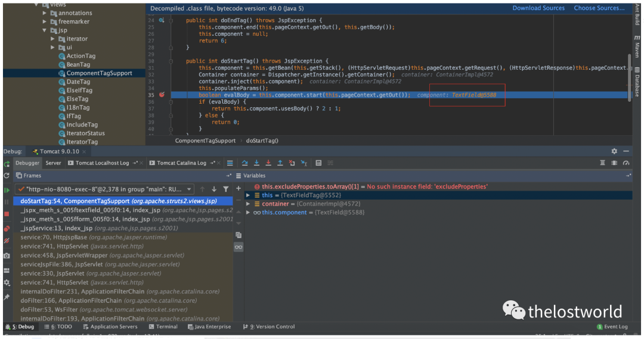Click the Resume Program icon
This screenshot has width=644, height=339.
(7, 189)
